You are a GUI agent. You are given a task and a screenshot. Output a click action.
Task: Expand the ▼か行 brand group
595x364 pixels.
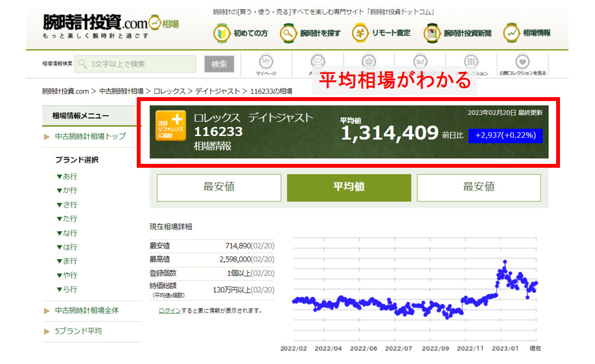[67, 190]
